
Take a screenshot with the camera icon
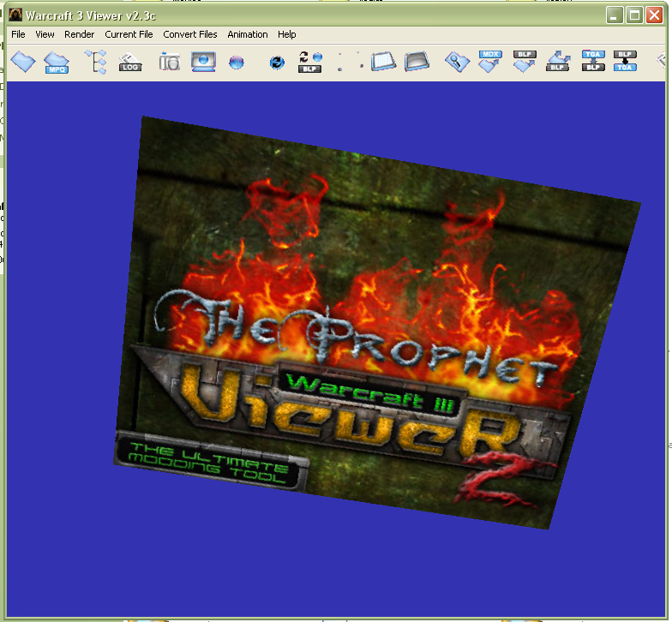[170, 62]
